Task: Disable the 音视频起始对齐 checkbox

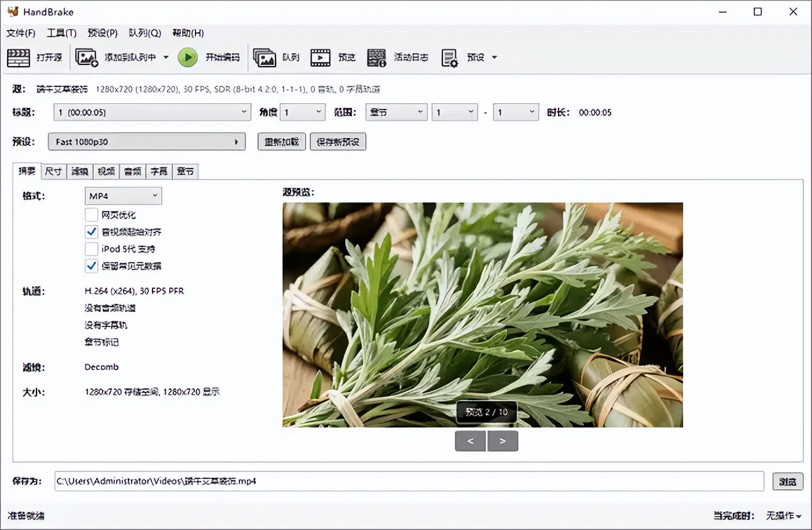Action: point(91,231)
